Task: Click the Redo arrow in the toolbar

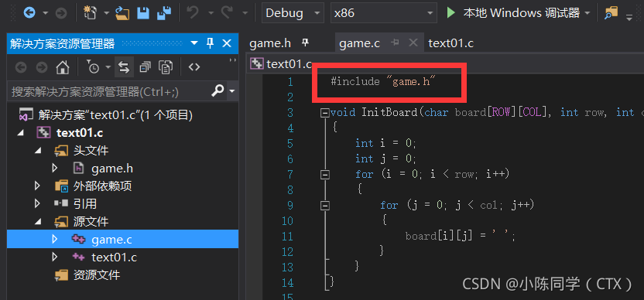Action: click(227, 13)
